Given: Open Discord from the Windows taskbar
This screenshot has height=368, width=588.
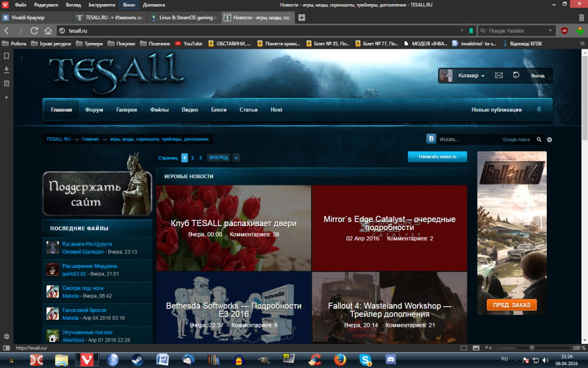Looking at the screenshot, I should coord(390,360).
